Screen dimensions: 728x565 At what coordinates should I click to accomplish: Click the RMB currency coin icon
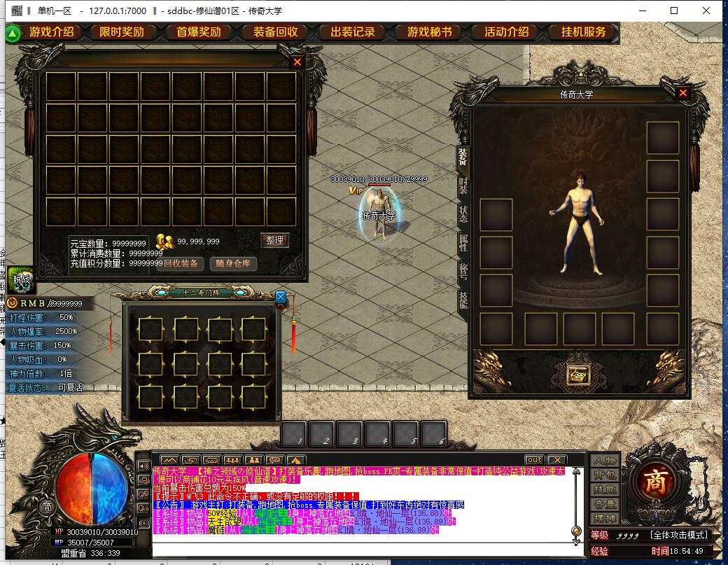(x=12, y=303)
